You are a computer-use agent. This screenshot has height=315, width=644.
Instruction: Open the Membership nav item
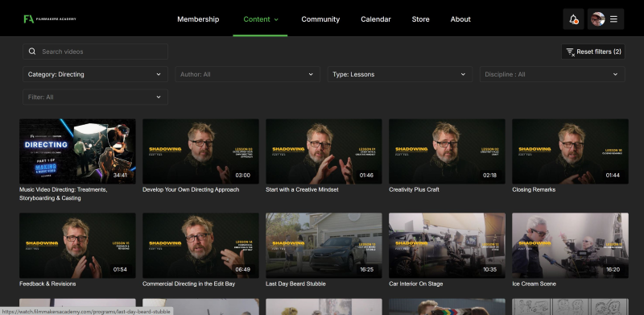(x=198, y=19)
